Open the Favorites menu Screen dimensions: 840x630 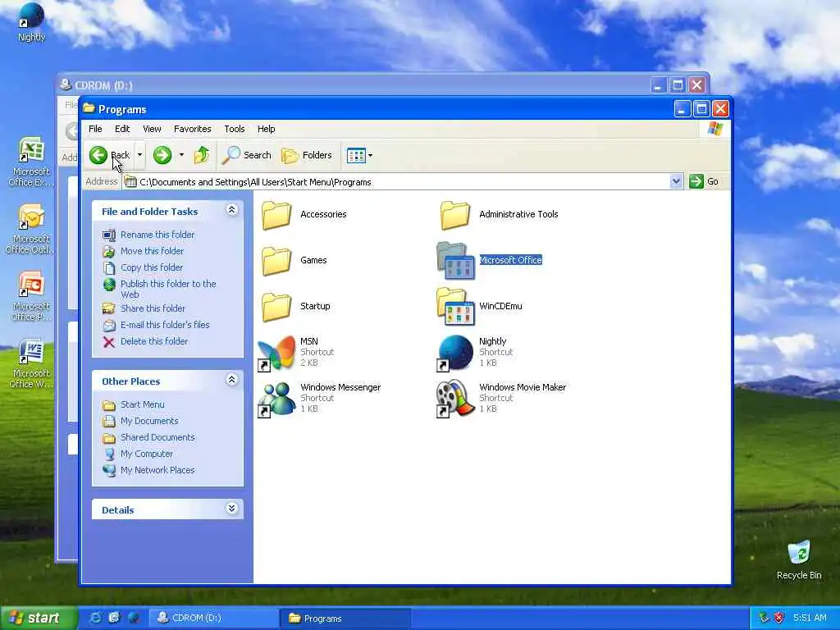point(192,129)
